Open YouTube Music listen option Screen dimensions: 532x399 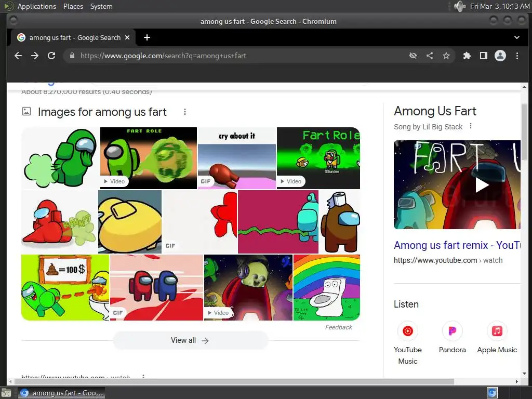coord(408,343)
